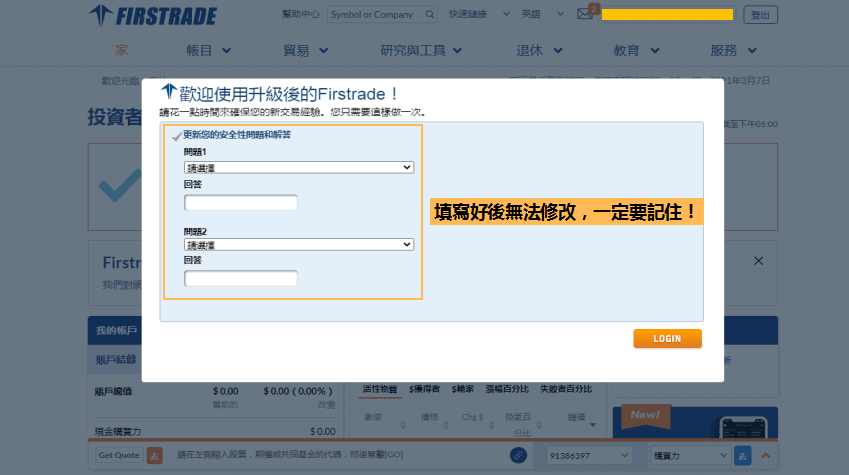Image resolution: width=849 pixels, height=475 pixels.
Task: Click the 登出 logout button
Action: point(760,15)
